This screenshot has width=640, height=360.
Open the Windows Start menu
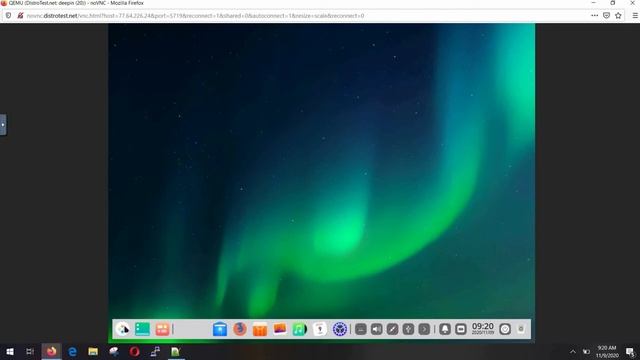pyautogui.click(x=10, y=351)
